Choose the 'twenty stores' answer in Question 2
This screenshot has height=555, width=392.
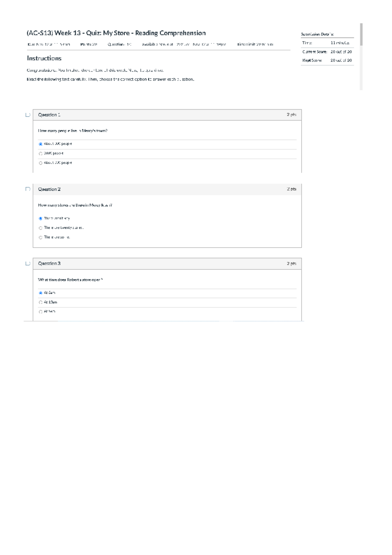41,228
